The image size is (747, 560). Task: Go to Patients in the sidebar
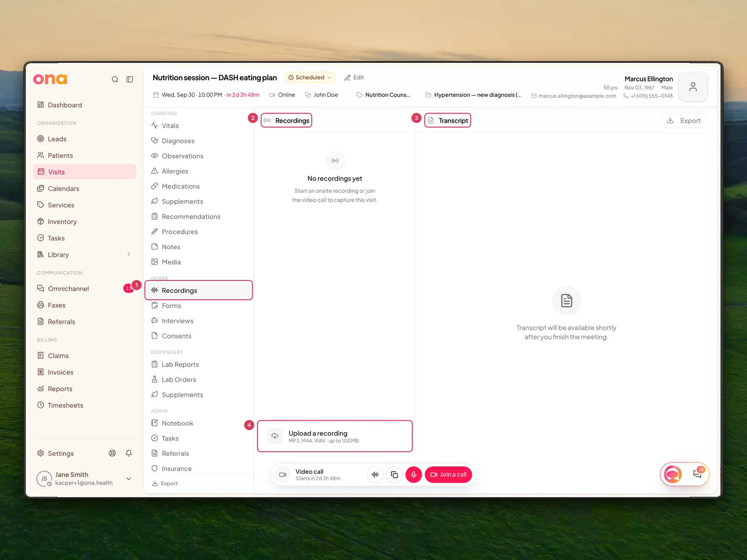coord(85,155)
